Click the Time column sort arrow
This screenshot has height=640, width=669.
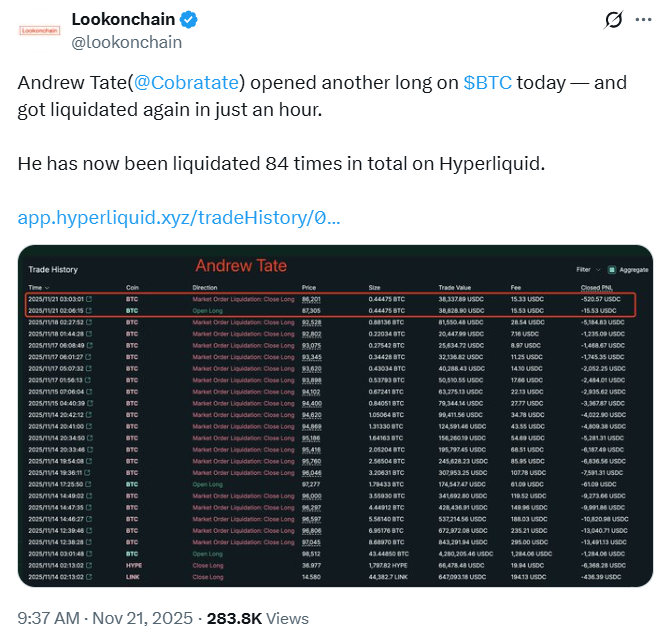[46, 287]
